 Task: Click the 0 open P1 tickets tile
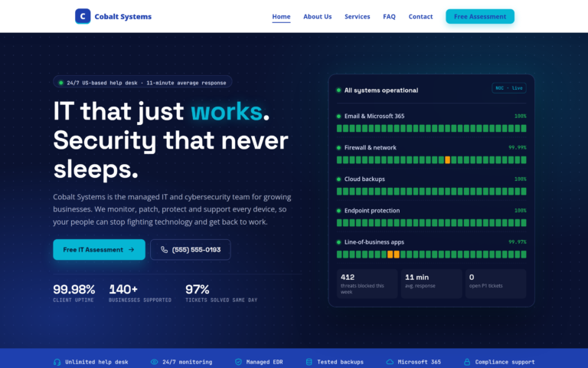click(x=496, y=284)
